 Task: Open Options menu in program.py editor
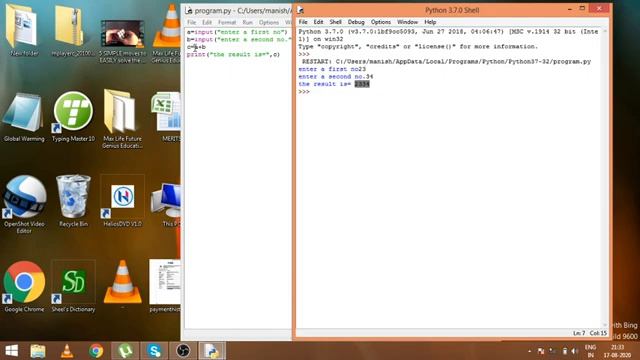pyautogui.click(x=269, y=22)
